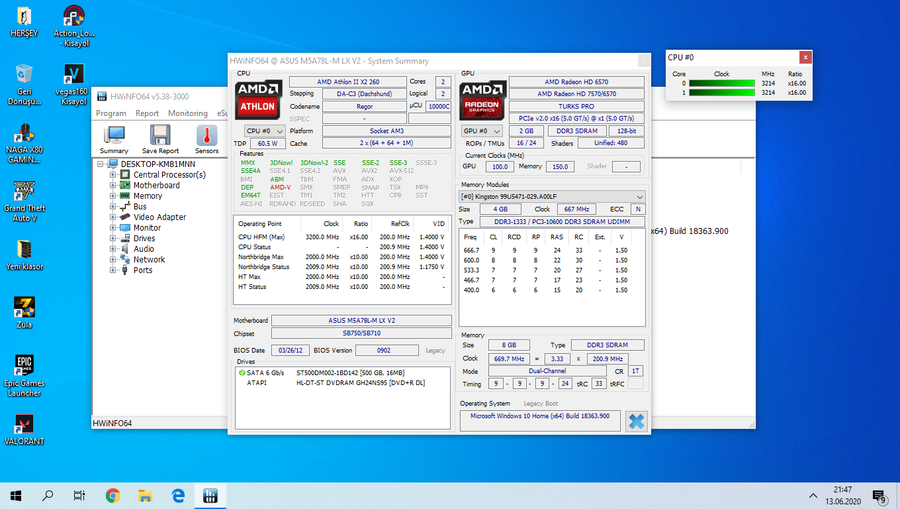
Task: Click the Microsoft Windows 10 Home OS field
Action: [x=540, y=421]
